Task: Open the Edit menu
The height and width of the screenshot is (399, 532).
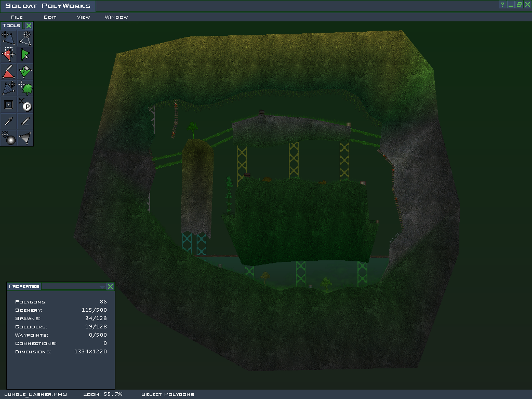Action: (x=50, y=17)
